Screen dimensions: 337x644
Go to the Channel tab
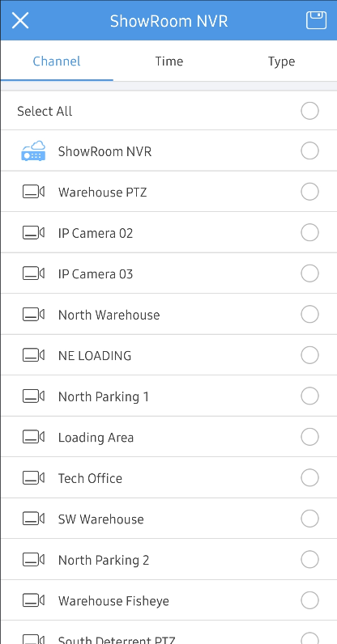(57, 61)
